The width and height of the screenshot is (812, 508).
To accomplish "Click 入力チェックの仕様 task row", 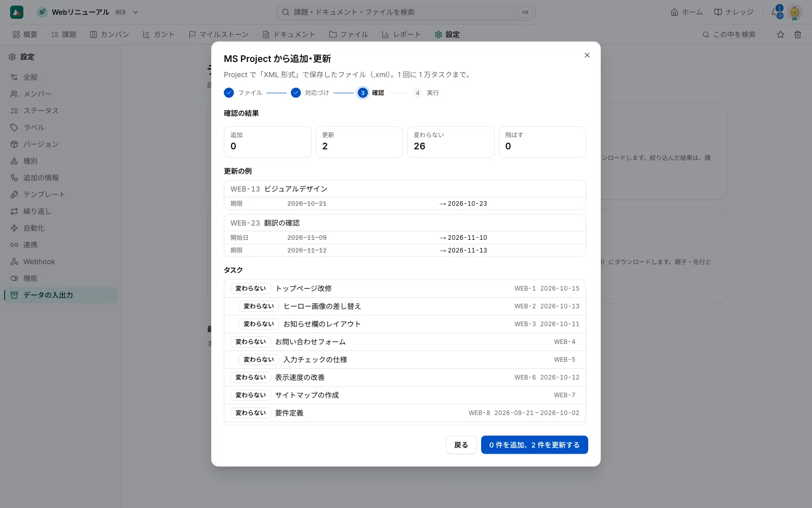I will click(405, 360).
